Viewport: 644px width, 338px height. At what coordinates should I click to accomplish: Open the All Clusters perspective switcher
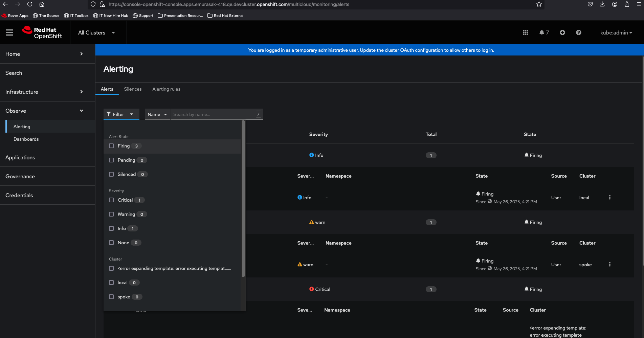click(x=97, y=32)
